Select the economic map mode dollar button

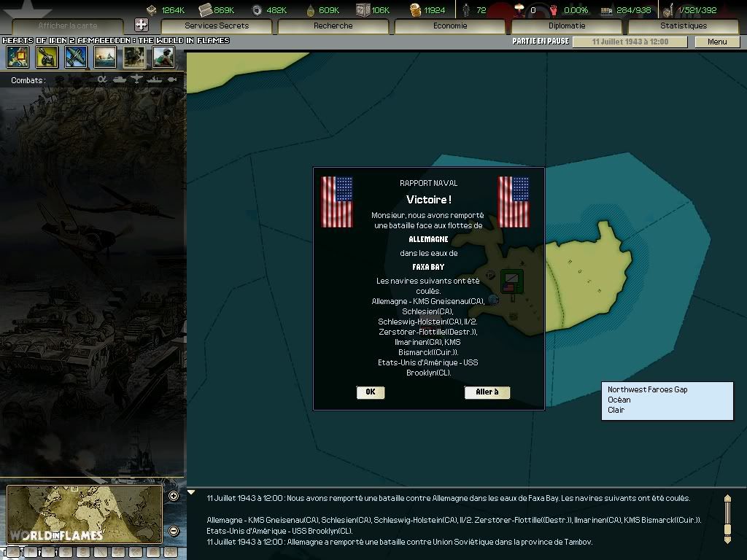click(x=65, y=553)
